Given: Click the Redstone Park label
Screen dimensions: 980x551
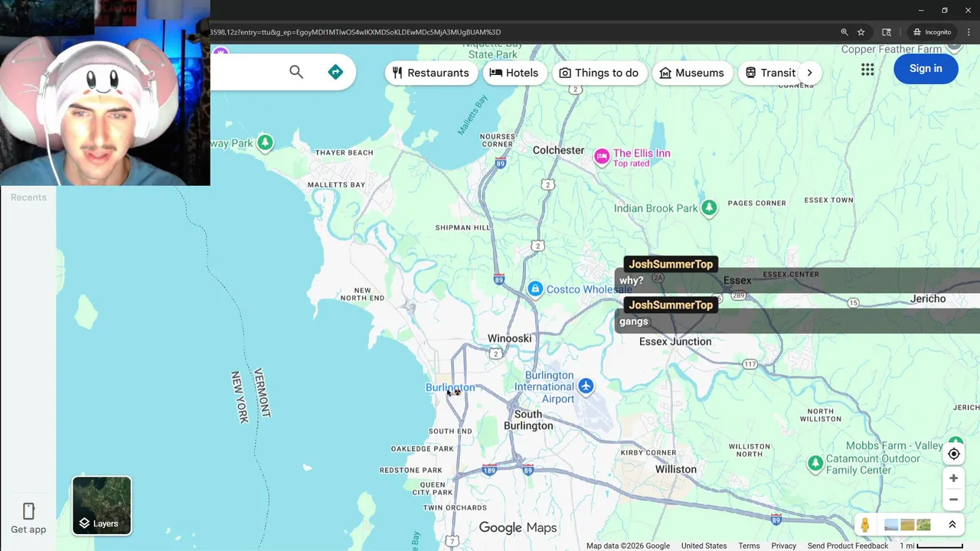Looking at the screenshot, I should pos(410,470).
